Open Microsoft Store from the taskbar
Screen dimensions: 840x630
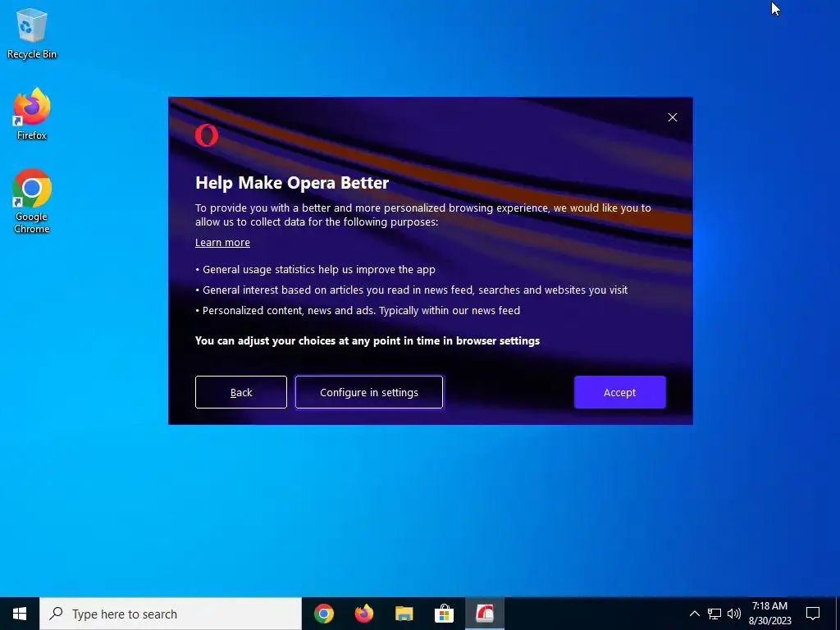(444, 614)
